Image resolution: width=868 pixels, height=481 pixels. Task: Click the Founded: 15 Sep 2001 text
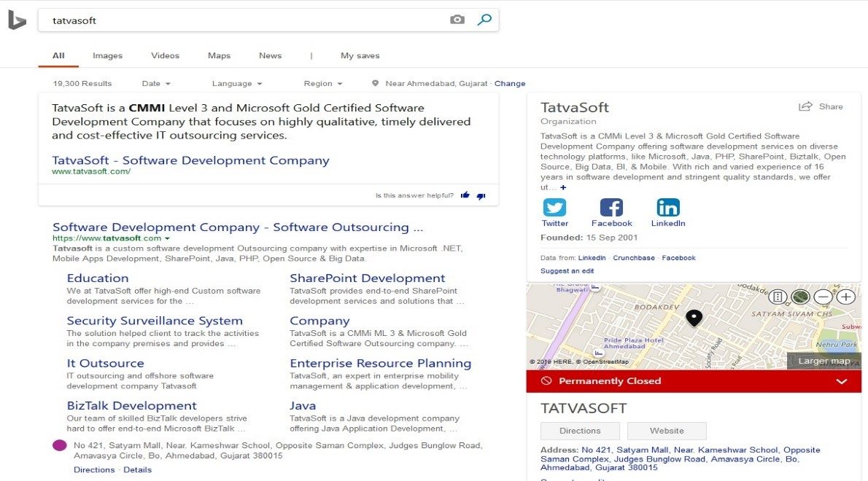(x=589, y=238)
